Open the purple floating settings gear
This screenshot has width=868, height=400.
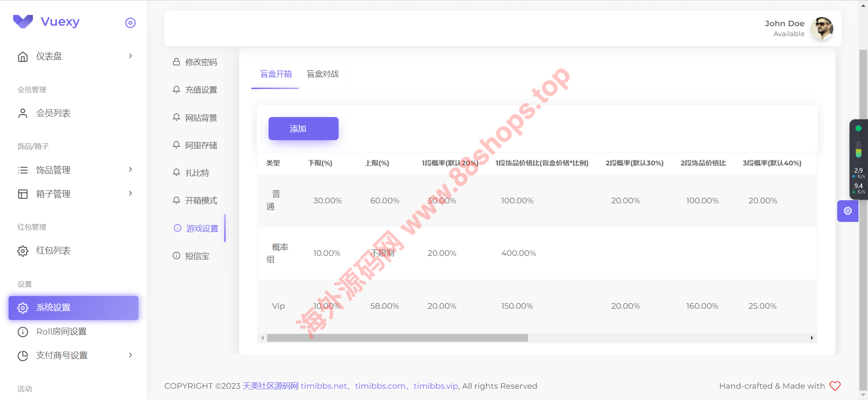[x=848, y=211]
